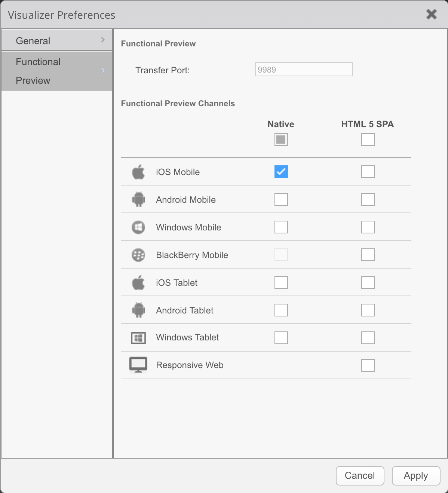Select the Functional Preview tab
Screen dimensions: 448x493
click(38, 71)
